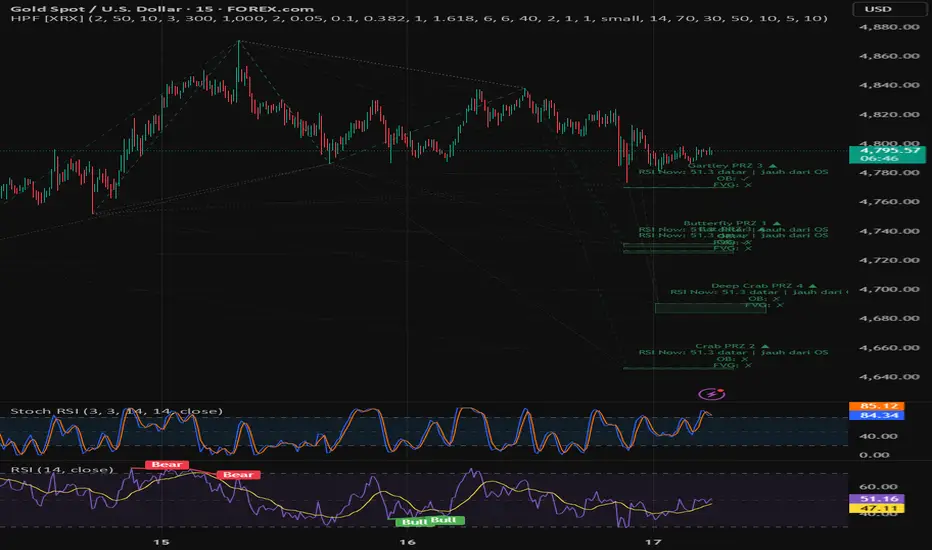
Task: Click date label 15 on time axis
Action: (161, 542)
